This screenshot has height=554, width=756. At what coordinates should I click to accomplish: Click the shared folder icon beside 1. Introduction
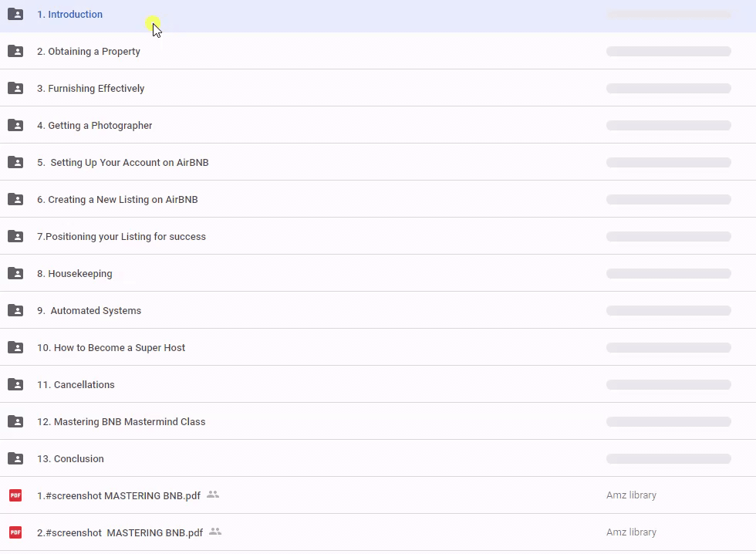(15, 14)
